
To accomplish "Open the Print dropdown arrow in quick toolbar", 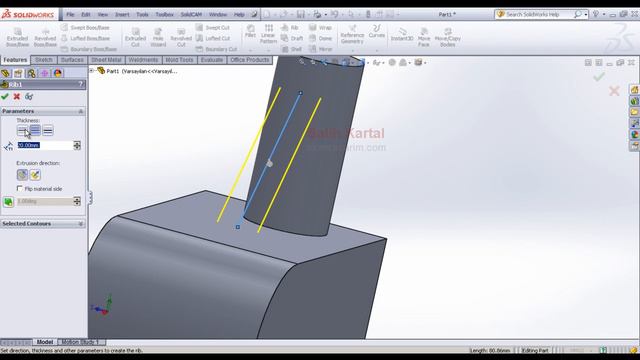I will tap(326, 15).
